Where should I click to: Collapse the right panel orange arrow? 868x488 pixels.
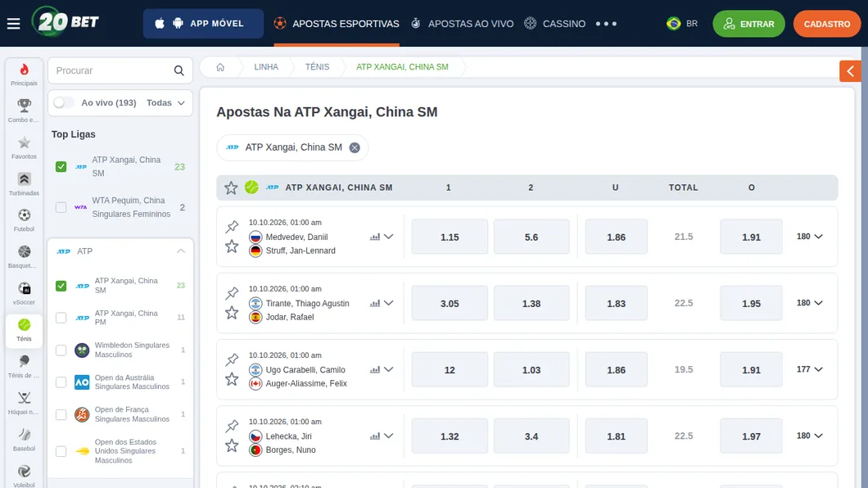click(850, 70)
